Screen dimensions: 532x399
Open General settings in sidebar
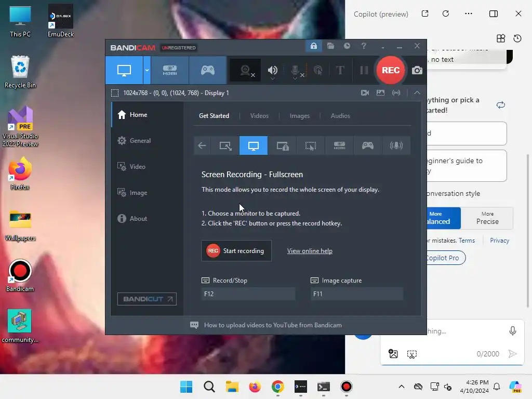coord(147,140)
